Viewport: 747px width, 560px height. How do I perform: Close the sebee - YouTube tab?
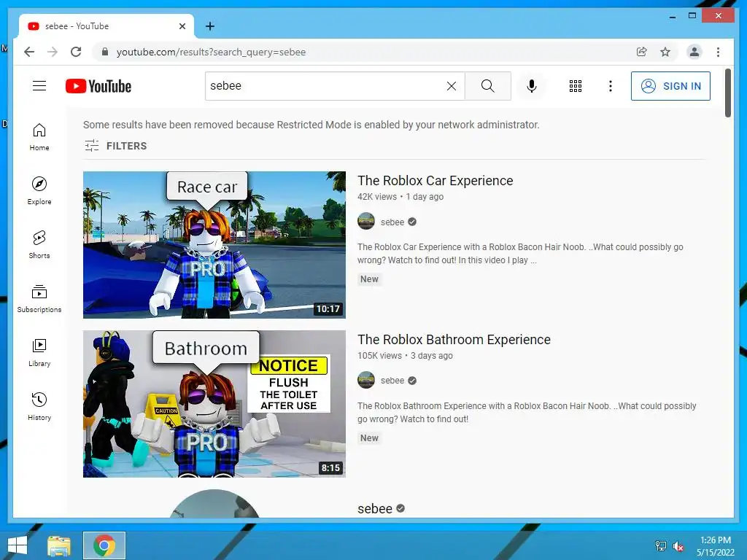(x=182, y=26)
